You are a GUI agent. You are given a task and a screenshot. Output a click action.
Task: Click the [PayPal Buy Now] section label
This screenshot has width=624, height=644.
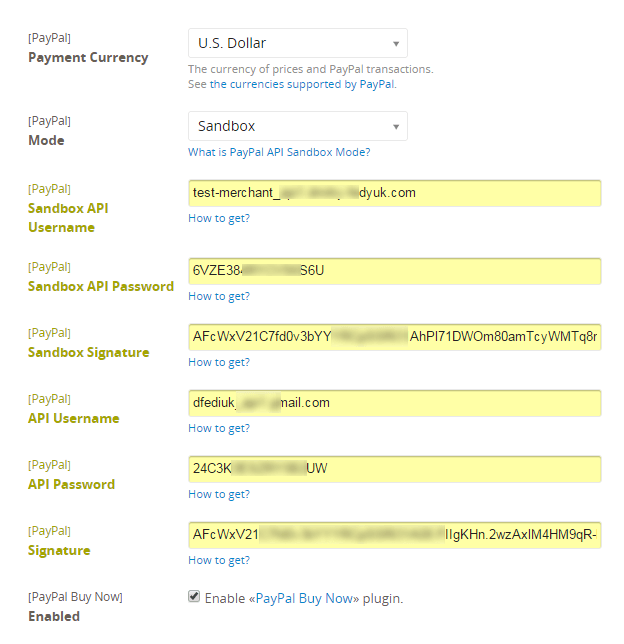pyautogui.click(x=75, y=597)
